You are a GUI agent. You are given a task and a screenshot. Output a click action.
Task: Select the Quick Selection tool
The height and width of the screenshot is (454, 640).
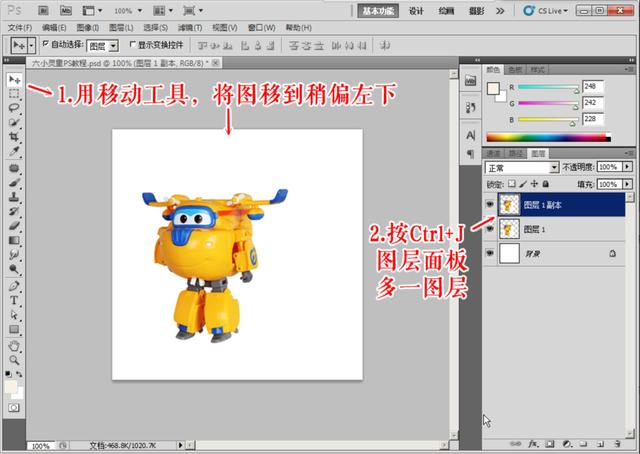pyautogui.click(x=14, y=122)
